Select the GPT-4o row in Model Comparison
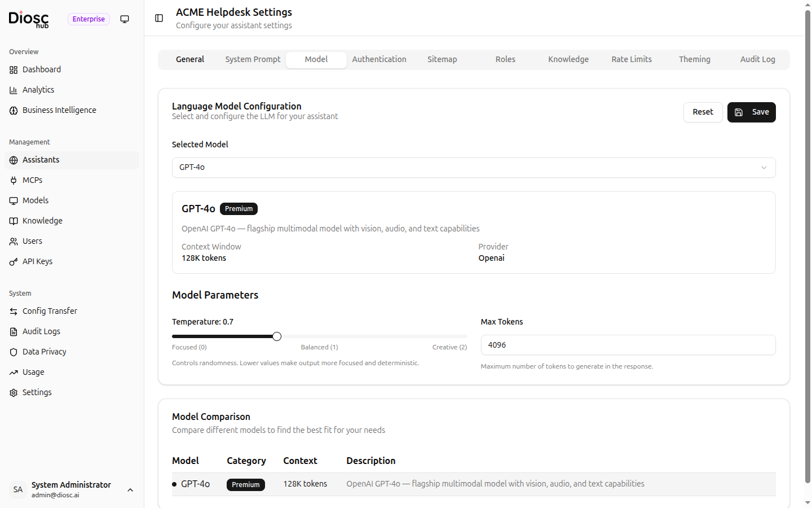Viewport: 812px width, 508px height. (x=474, y=484)
